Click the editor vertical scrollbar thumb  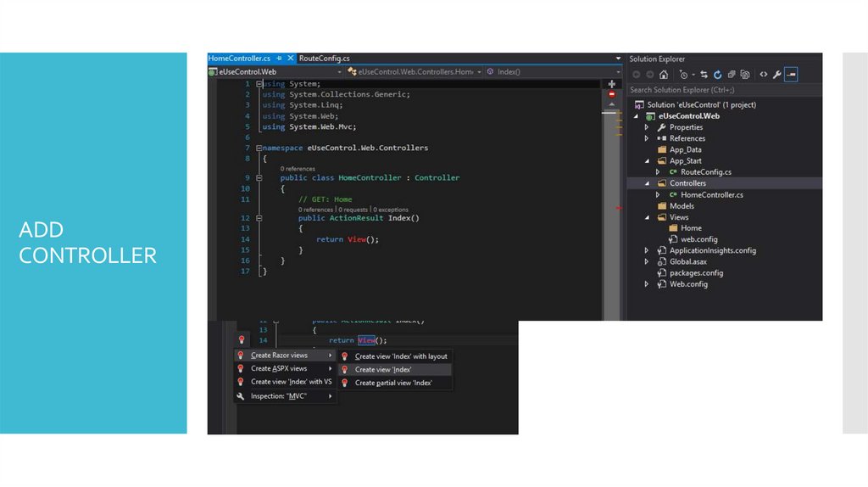click(x=612, y=216)
